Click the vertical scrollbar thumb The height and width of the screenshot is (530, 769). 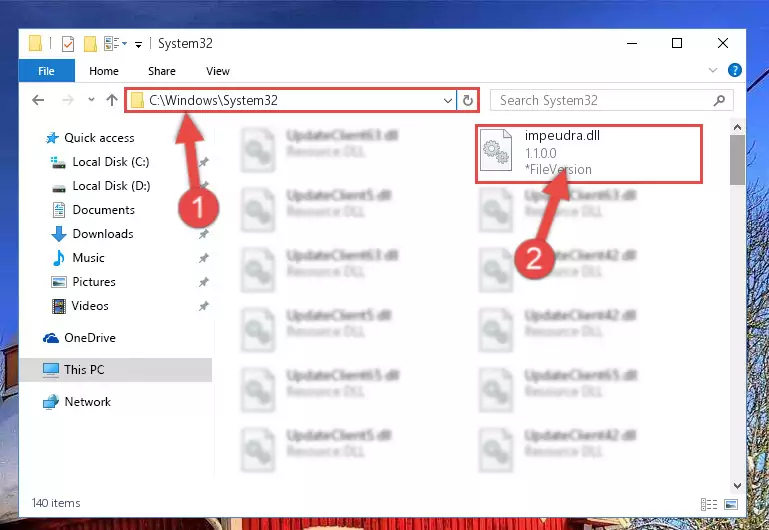click(737, 160)
